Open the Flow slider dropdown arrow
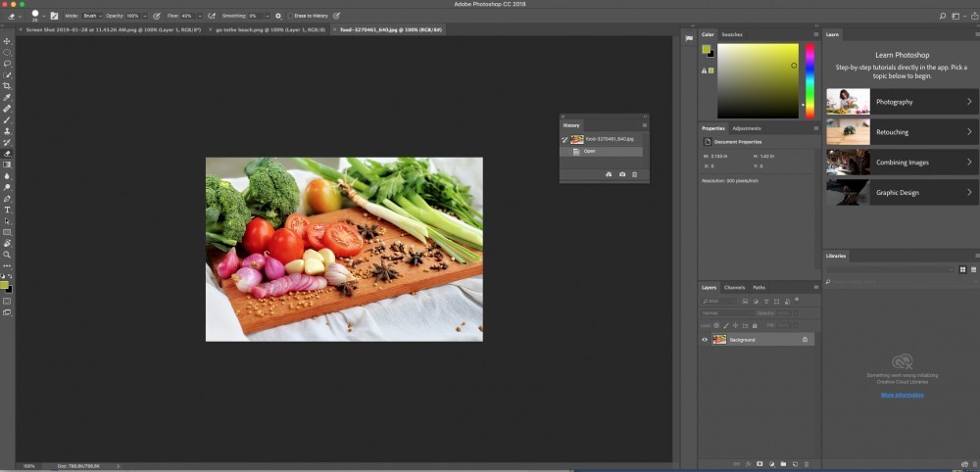 (200, 16)
